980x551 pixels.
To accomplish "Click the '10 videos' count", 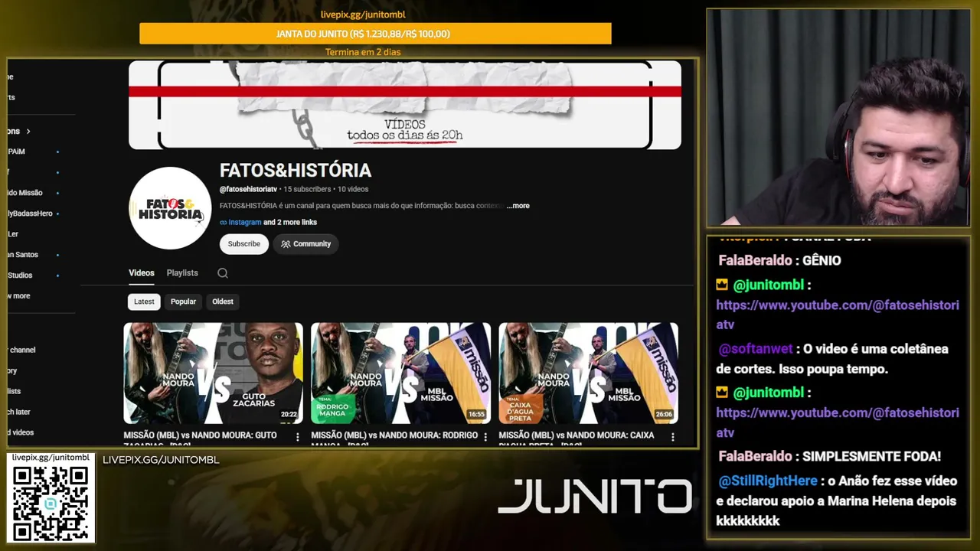I will click(353, 189).
